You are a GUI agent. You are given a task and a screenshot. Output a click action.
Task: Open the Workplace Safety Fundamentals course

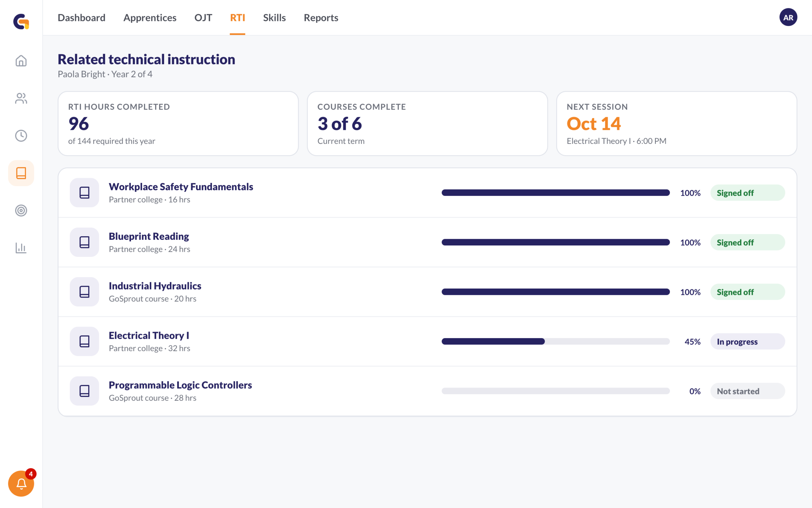[428, 193]
